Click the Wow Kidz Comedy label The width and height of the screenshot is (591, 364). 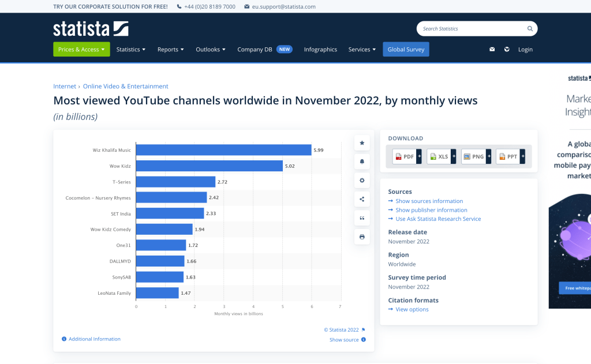110,230
